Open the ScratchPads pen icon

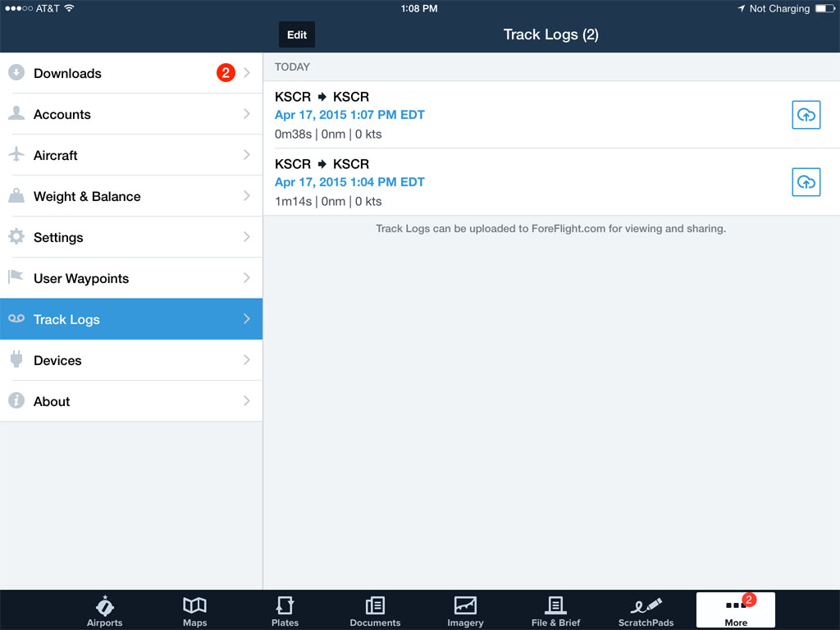(646, 605)
